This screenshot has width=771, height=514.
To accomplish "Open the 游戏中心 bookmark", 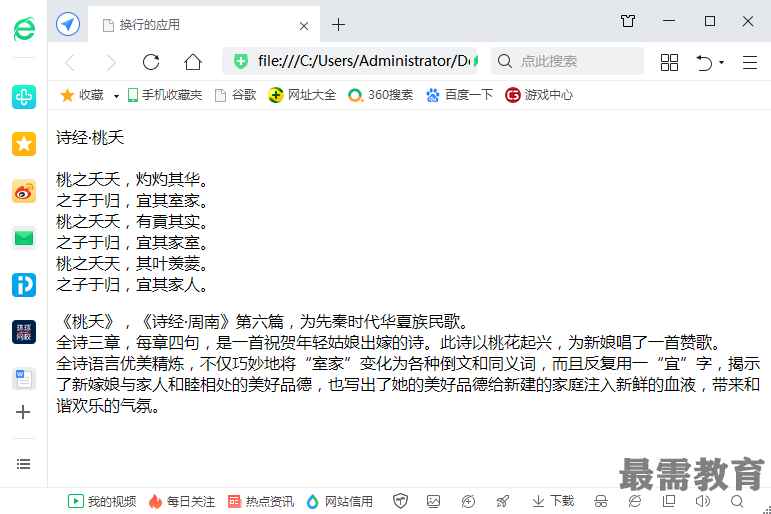I will tap(539, 95).
